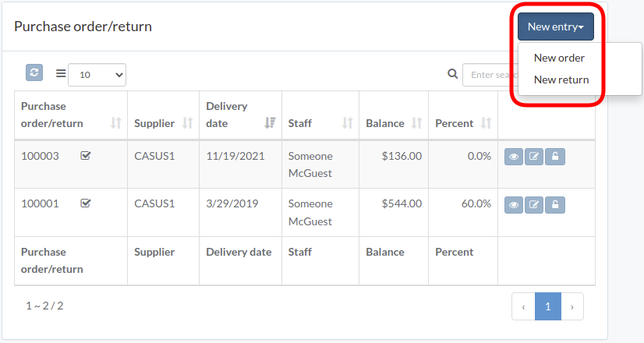Sort by Purchase order/return column arrows
644x343 pixels.
116,123
